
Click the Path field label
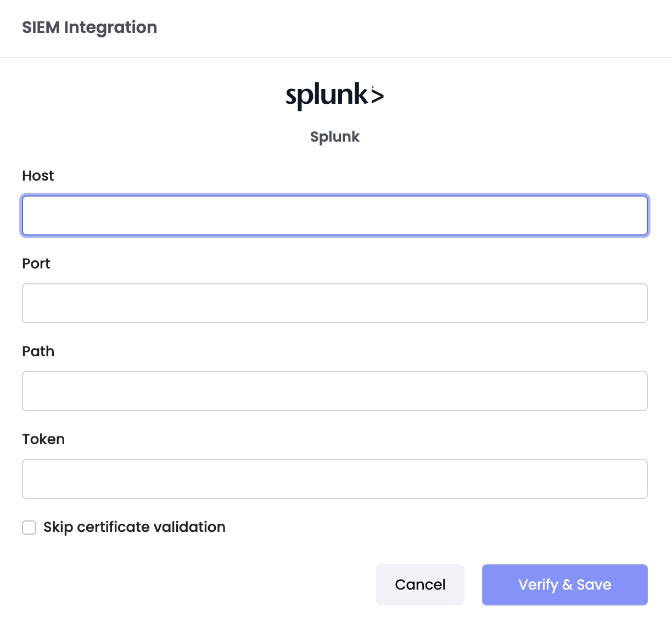pos(38,351)
